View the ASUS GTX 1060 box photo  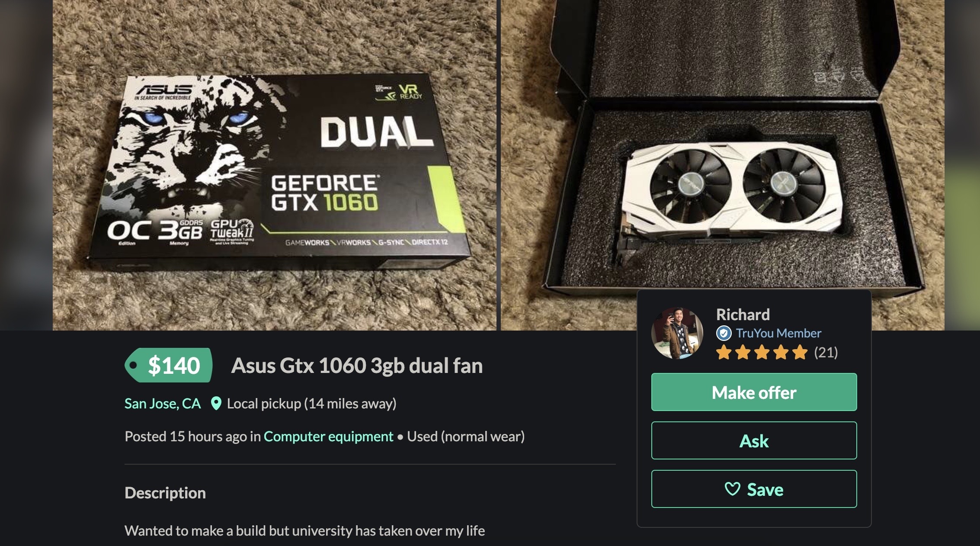275,165
